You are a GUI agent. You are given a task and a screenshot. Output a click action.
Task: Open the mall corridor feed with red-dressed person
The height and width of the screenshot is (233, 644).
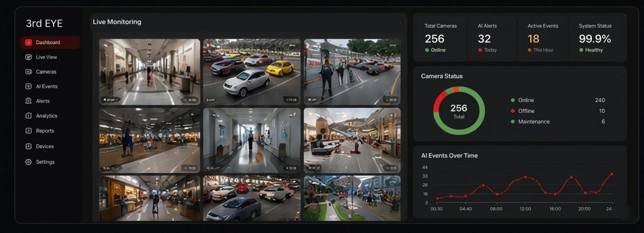150,72
